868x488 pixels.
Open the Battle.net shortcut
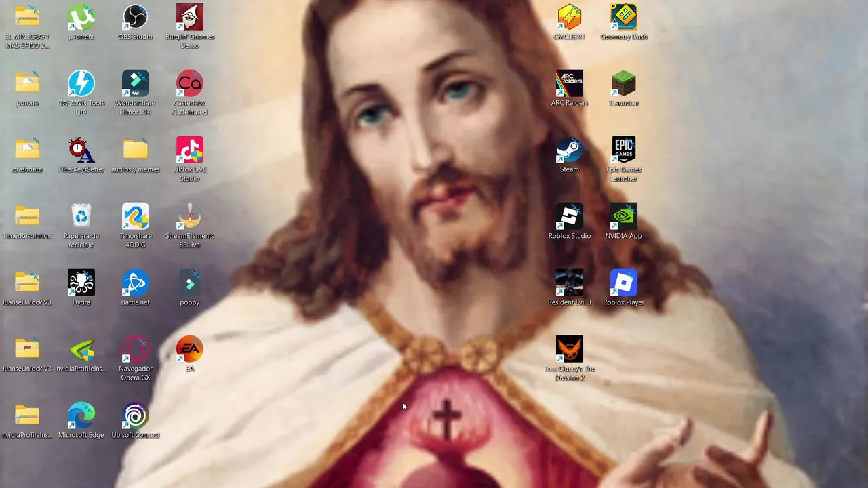pyautogui.click(x=136, y=283)
